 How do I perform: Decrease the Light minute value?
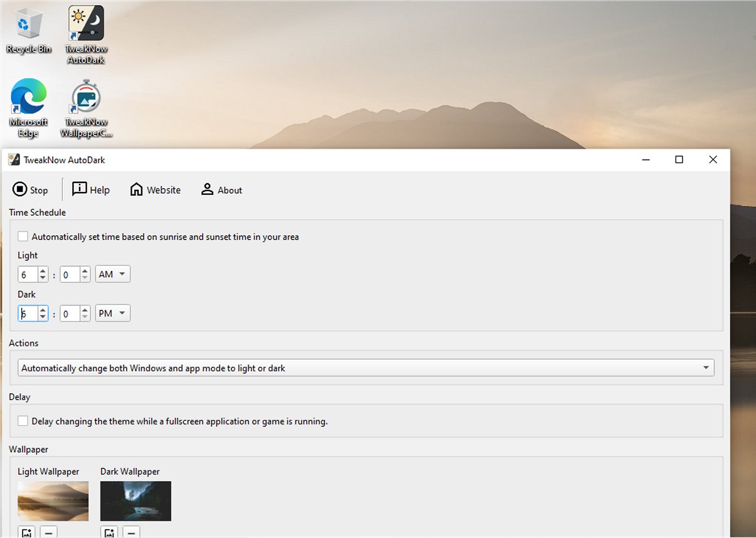click(x=85, y=278)
